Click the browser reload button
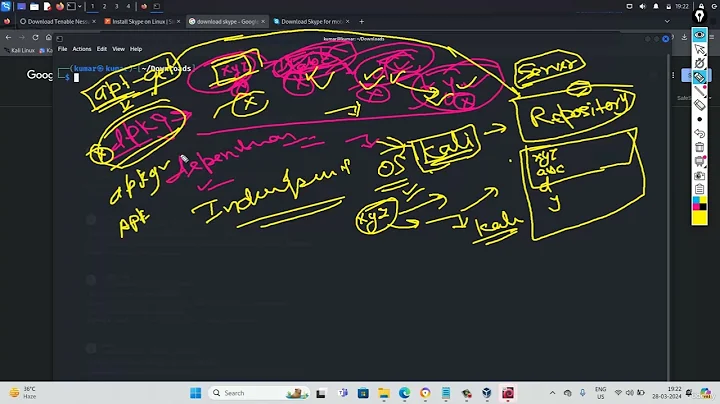Image resolution: width=720 pixels, height=404 pixels. (35, 38)
